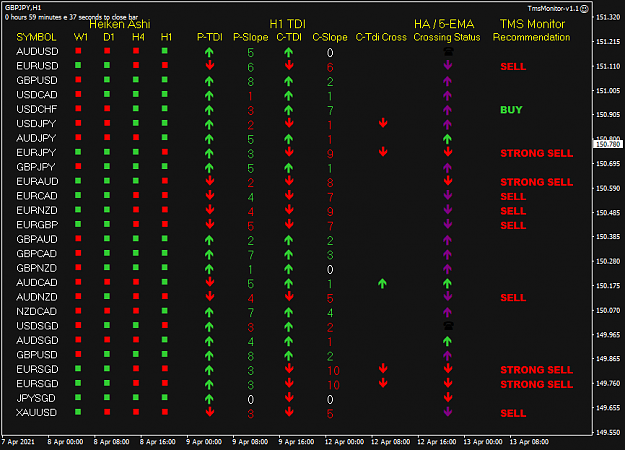Click the GBPJPY,H1 chart title
Image resolution: width=625 pixels, height=450 pixels.
(x=23, y=8)
